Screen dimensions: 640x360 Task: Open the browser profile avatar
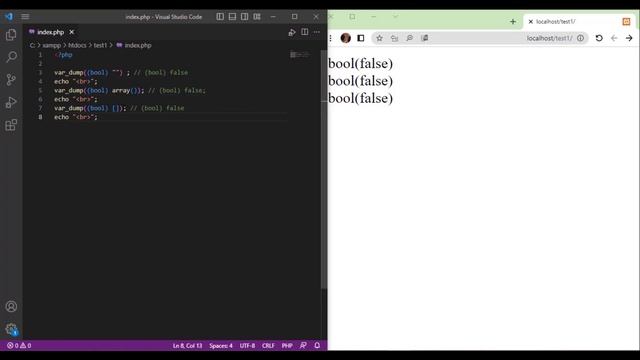345,38
